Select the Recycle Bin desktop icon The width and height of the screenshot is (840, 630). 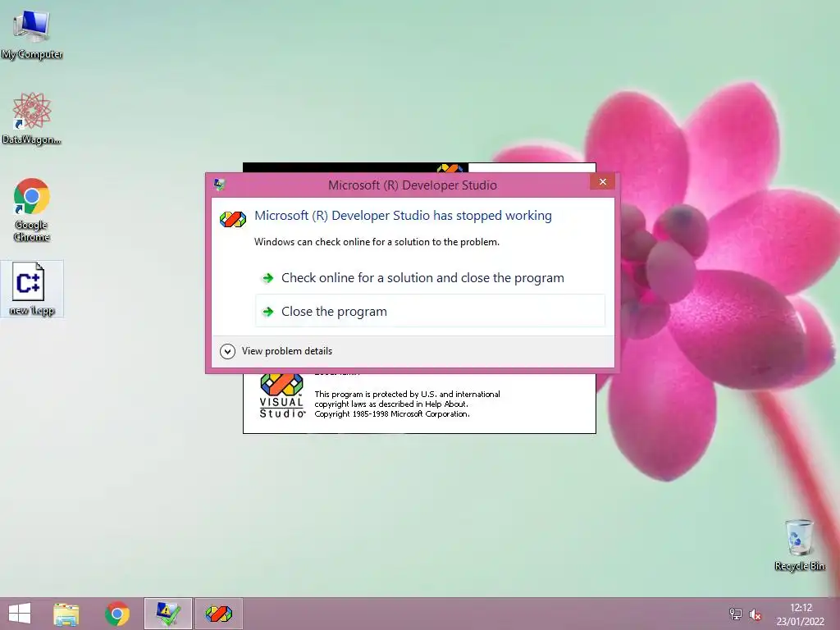pyautogui.click(x=799, y=545)
